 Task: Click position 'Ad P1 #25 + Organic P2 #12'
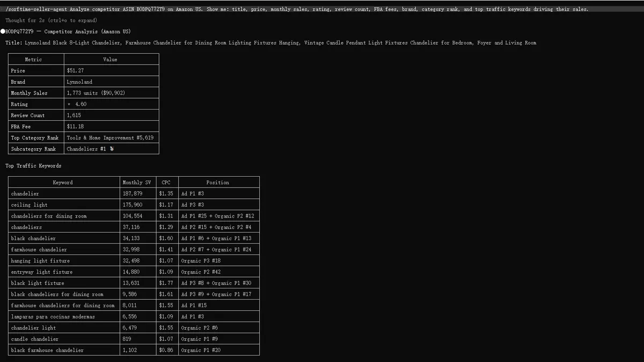pyautogui.click(x=218, y=216)
